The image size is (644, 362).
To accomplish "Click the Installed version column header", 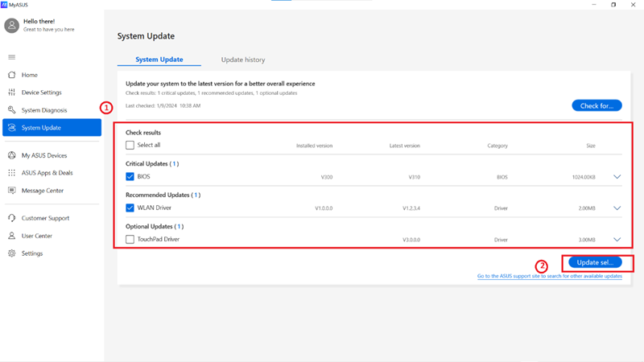I will 315,146.
